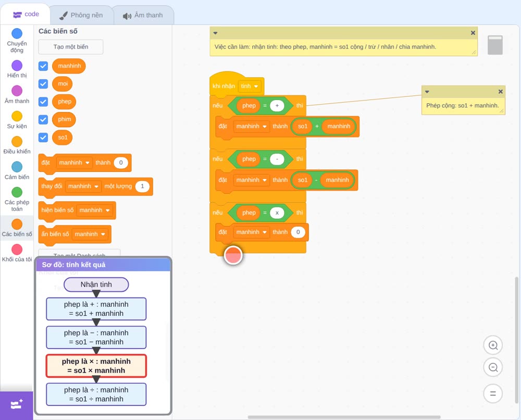Zoom out of the workspace
The image size is (521, 420).
pos(493,367)
